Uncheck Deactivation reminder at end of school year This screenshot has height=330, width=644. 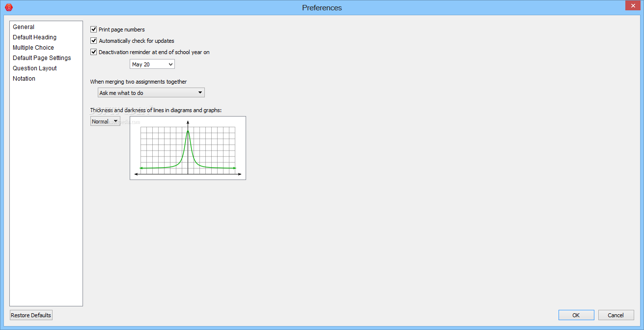[x=94, y=52]
